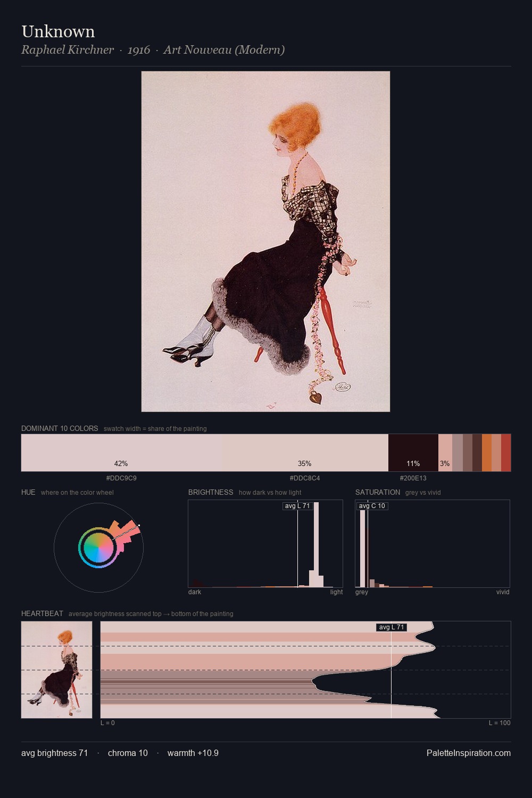
Task: Click the year "1916"
Action: 139,49
